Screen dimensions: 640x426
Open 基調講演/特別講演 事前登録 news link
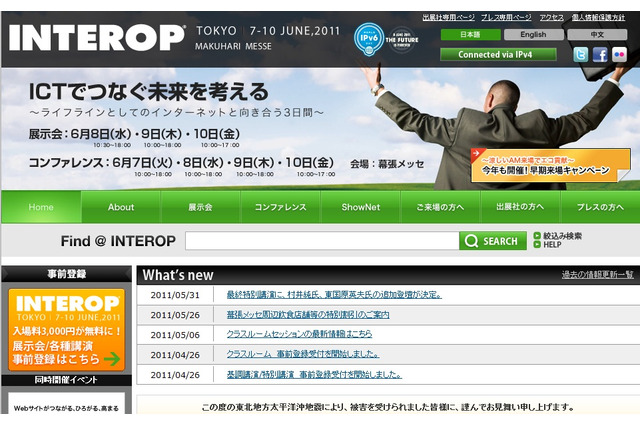314,374
